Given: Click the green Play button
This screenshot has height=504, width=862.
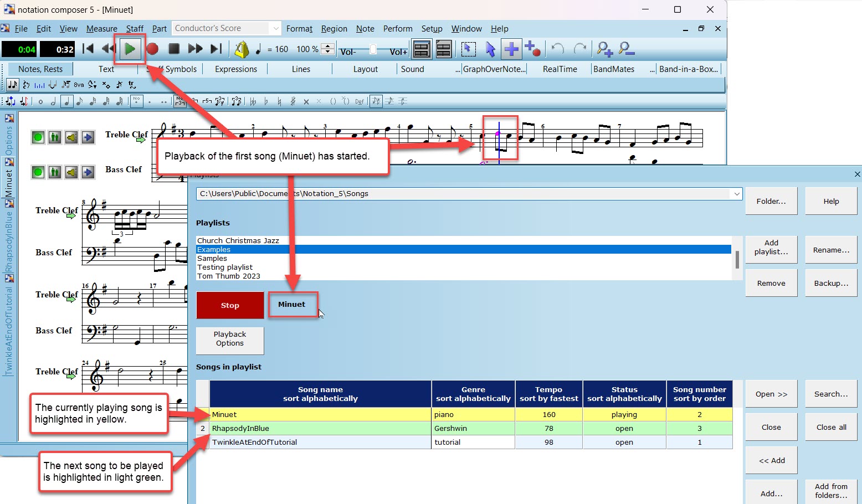Looking at the screenshot, I should 130,49.
